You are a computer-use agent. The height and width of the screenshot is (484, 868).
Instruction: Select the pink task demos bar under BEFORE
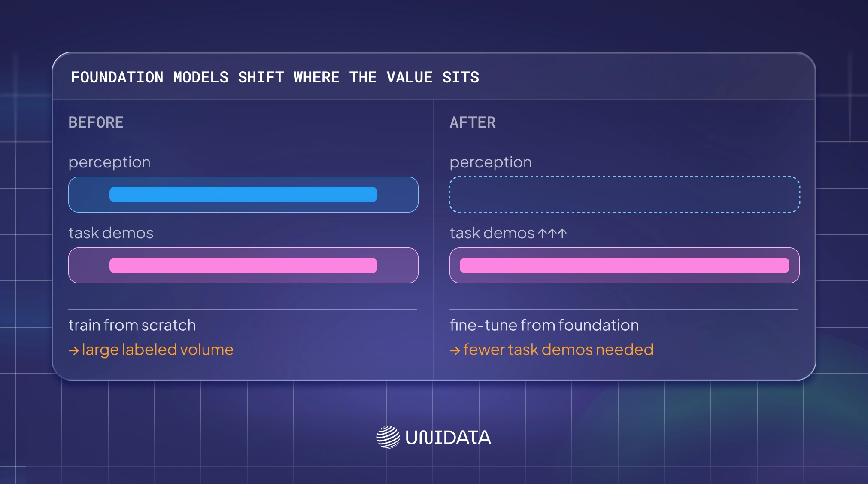point(243,265)
